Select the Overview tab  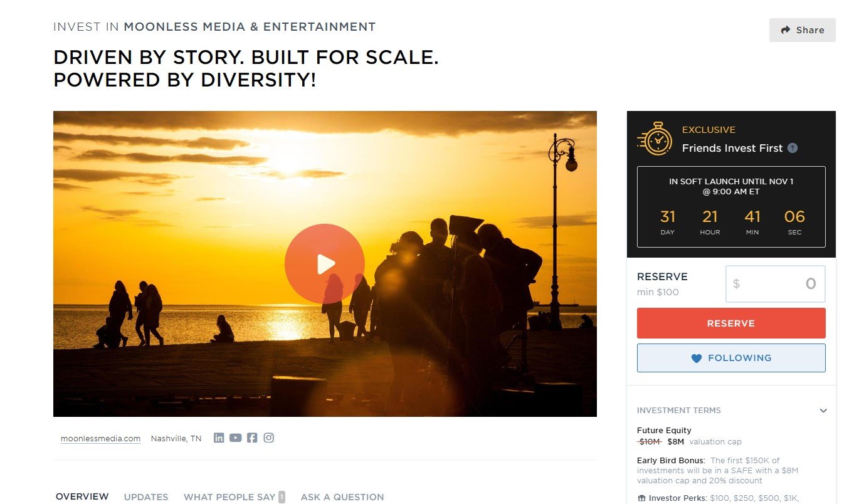pos(82,496)
